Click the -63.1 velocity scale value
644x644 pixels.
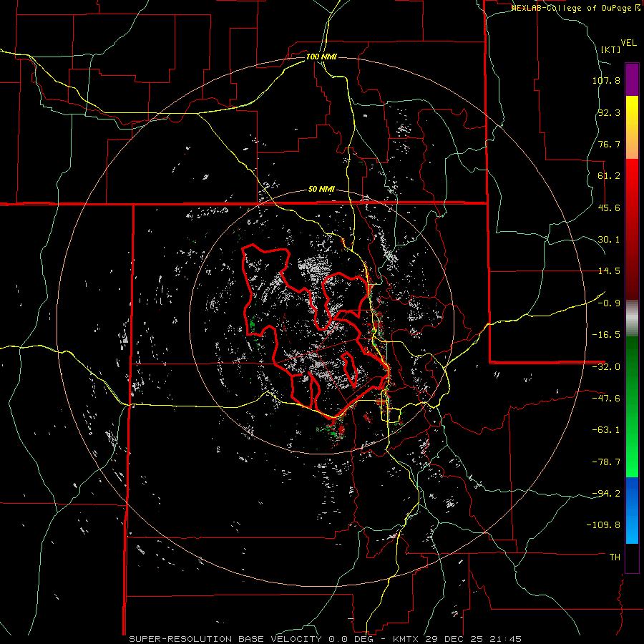point(606,430)
